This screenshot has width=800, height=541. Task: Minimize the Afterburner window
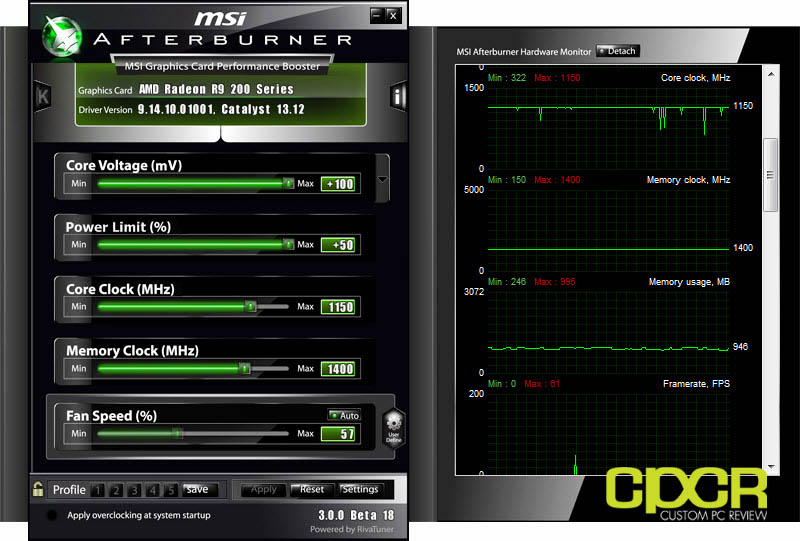[x=377, y=15]
